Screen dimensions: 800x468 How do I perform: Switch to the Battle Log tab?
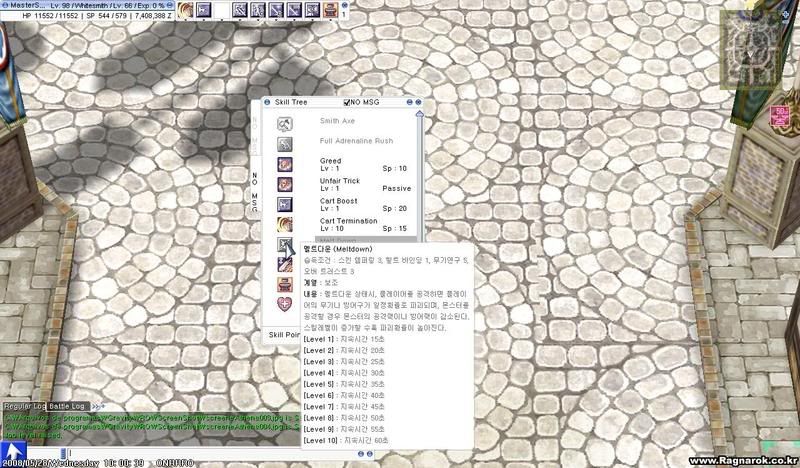pos(67,406)
